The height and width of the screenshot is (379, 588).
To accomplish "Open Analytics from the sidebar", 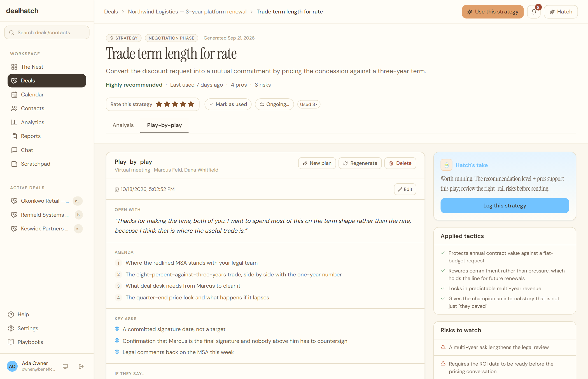I will [47, 122].
